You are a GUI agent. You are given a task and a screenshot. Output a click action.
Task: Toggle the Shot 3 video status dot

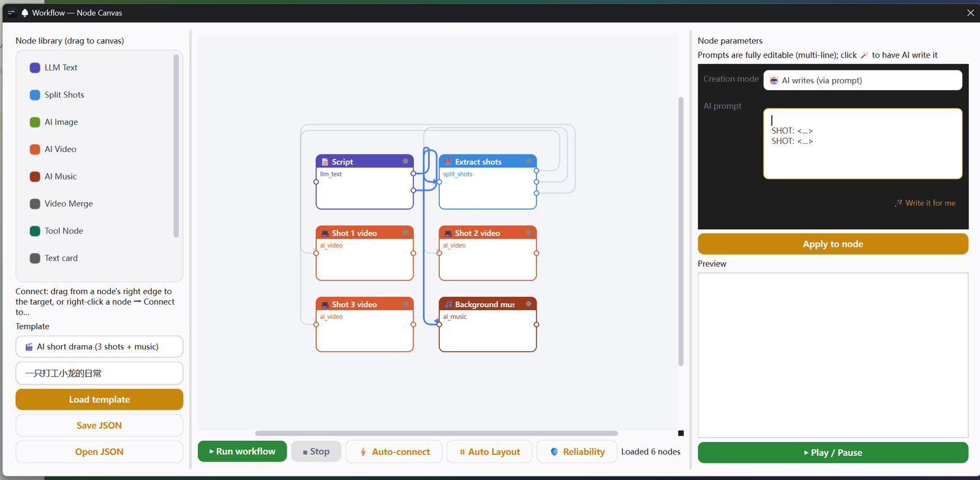[x=405, y=304]
